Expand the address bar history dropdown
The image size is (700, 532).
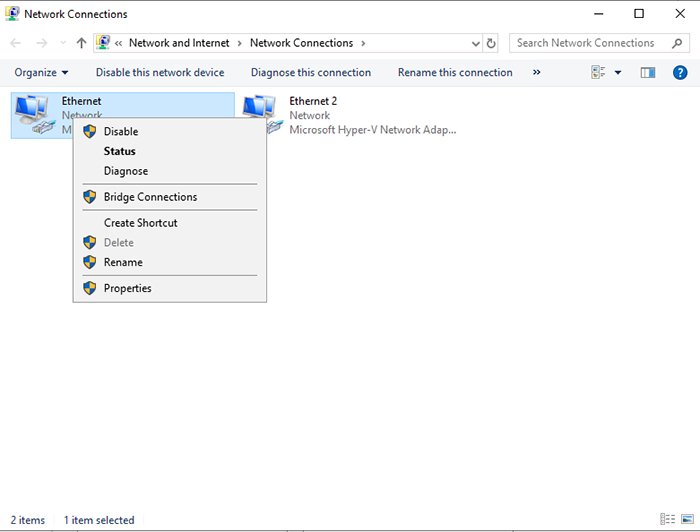(x=475, y=44)
